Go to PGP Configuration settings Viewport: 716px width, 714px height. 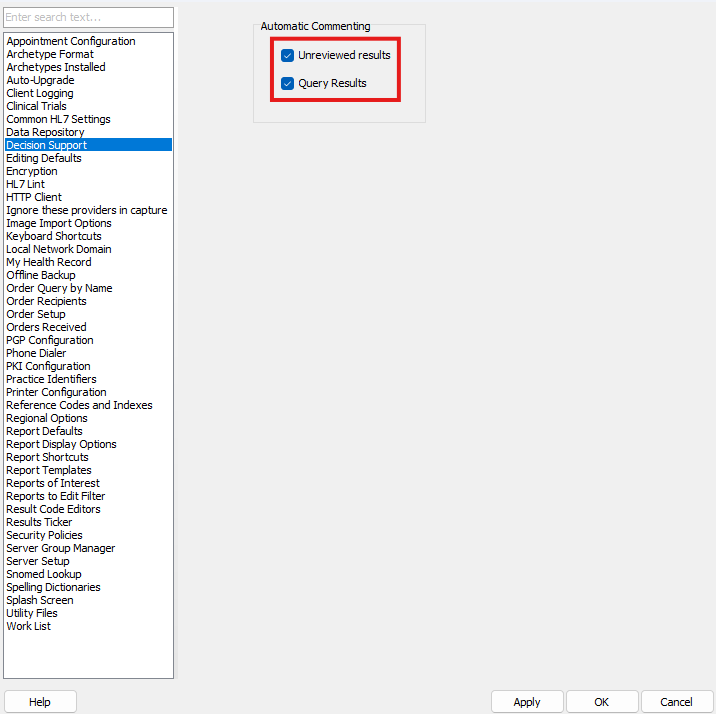point(50,340)
